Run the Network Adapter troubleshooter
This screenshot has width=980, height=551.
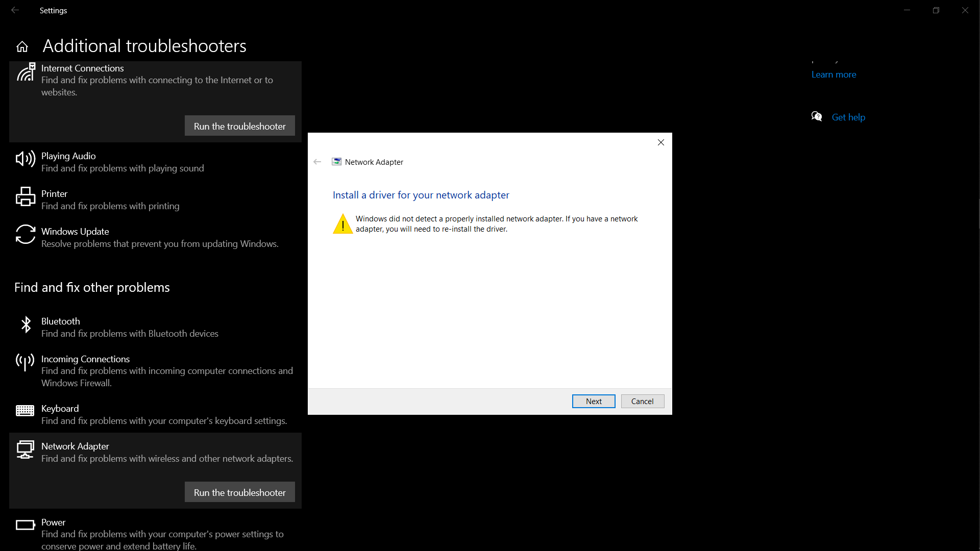[x=240, y=492]
